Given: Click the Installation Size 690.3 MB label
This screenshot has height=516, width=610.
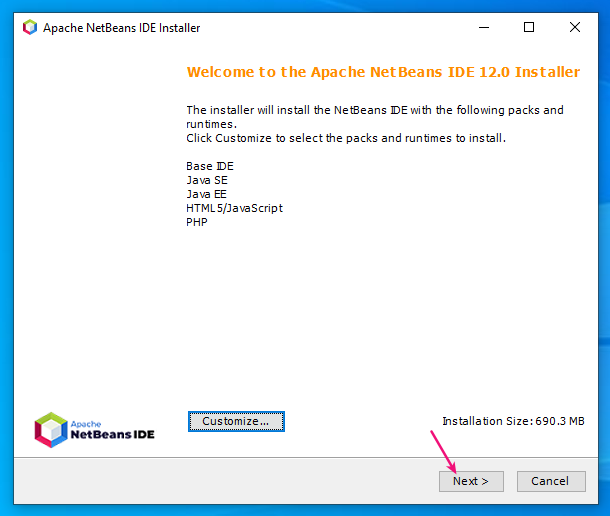Looking at the screenshot, I should [513, 421].
